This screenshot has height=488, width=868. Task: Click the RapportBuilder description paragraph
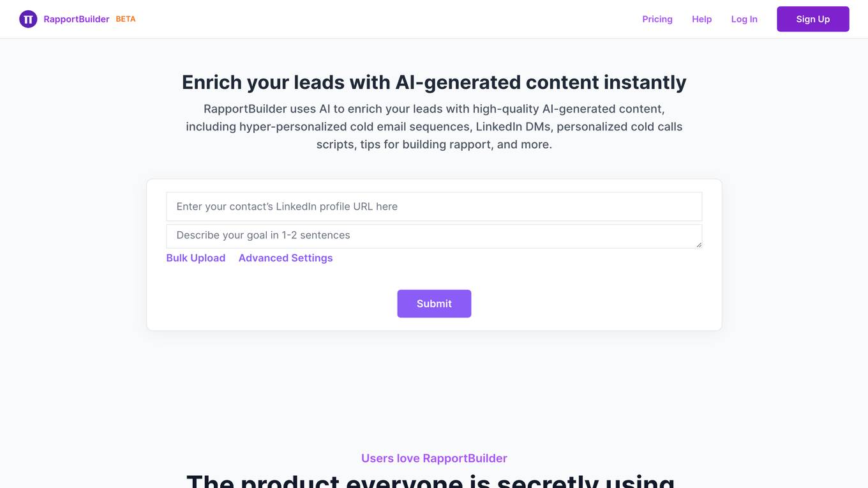pyautogui.click(x=434, y=126)
